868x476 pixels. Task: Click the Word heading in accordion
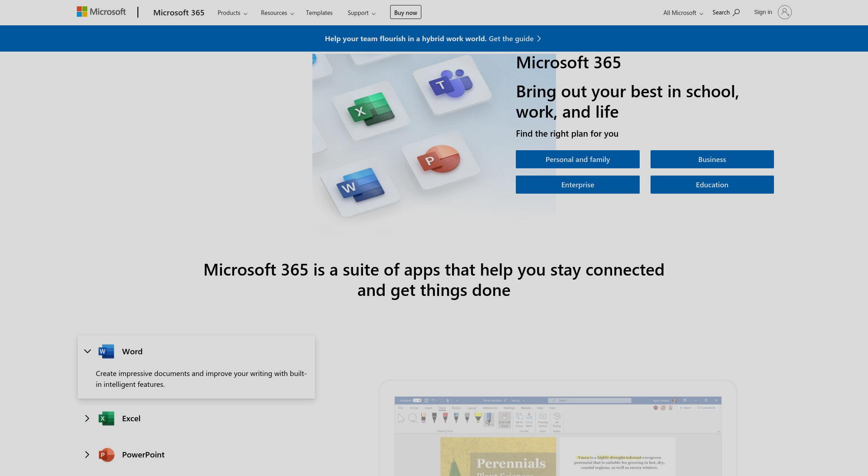[x=132, y=351]
